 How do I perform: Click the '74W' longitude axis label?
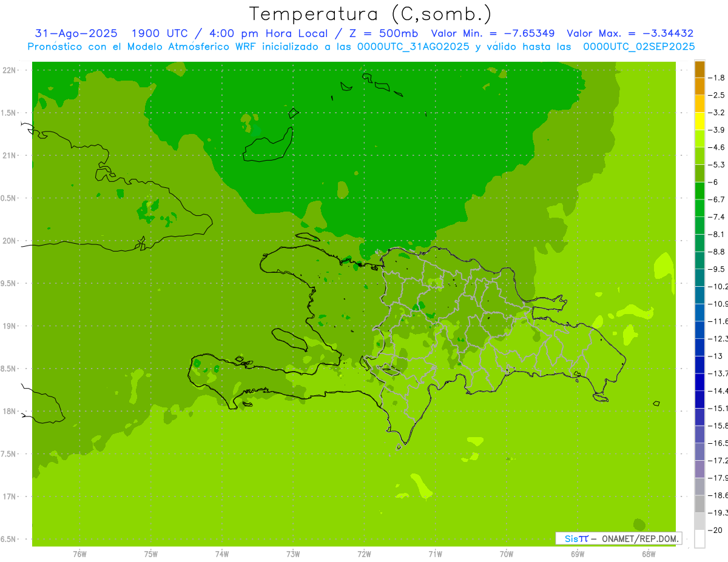222,554
